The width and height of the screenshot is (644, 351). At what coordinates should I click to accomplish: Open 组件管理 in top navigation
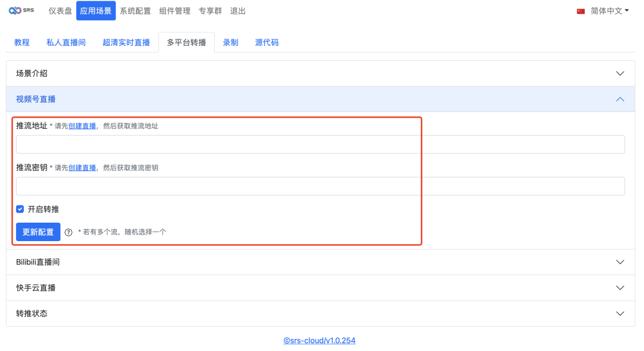175,11
